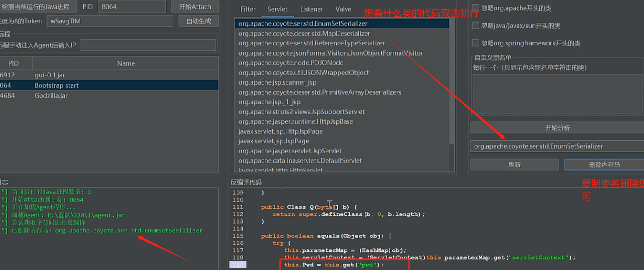
Task: Enable 忽略org.springframework开头的类 checkbox
Action: 475,43
